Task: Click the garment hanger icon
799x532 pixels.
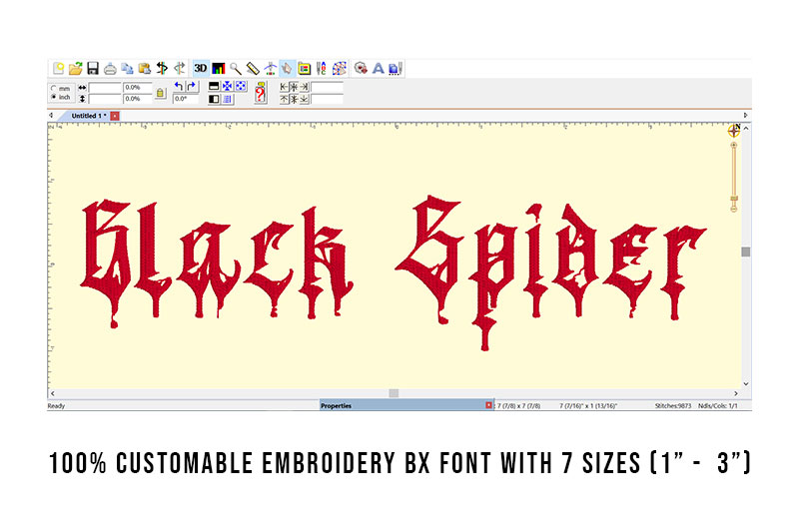Action: click(270, 68)
